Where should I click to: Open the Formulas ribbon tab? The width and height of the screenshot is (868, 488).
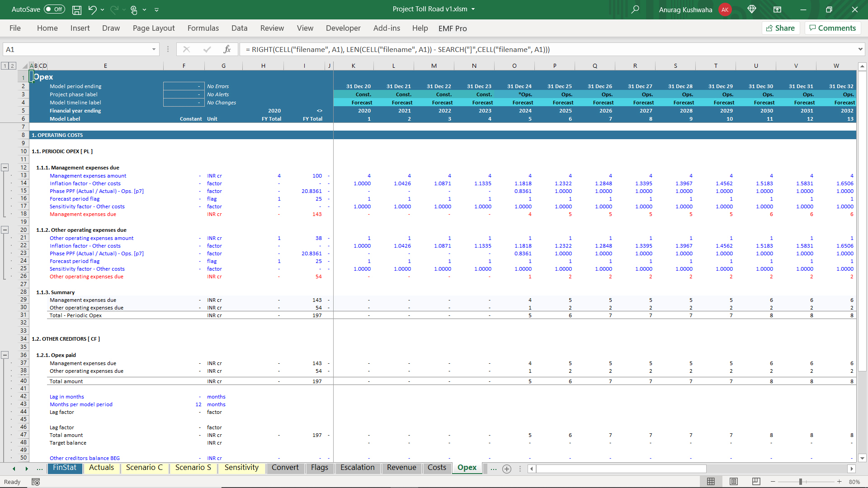pos(203,28)
